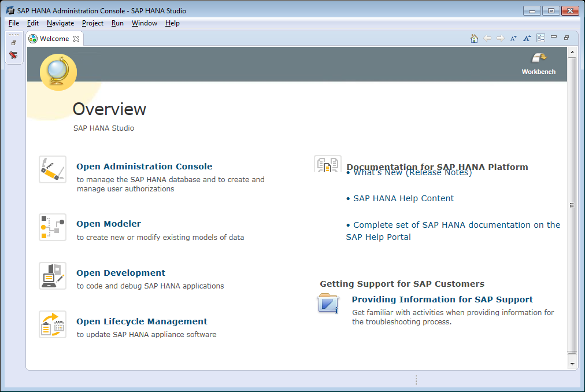The image size is (585, 392).
Task: Open Modeler link
Action: (x=109, y=224)
